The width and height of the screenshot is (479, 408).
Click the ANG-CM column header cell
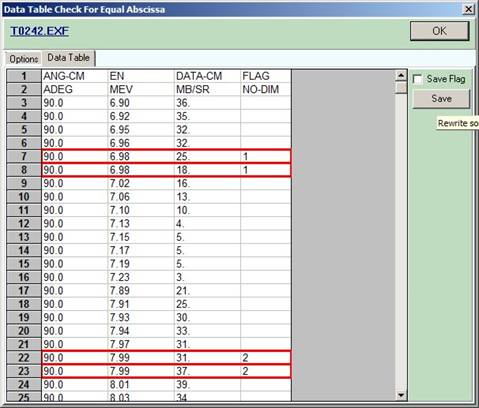(x=75, y=76)
